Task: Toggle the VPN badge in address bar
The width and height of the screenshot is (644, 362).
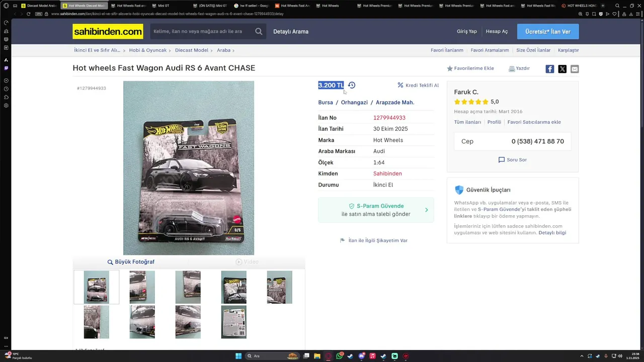Action: pyautogui.click(x=38, y=14)
